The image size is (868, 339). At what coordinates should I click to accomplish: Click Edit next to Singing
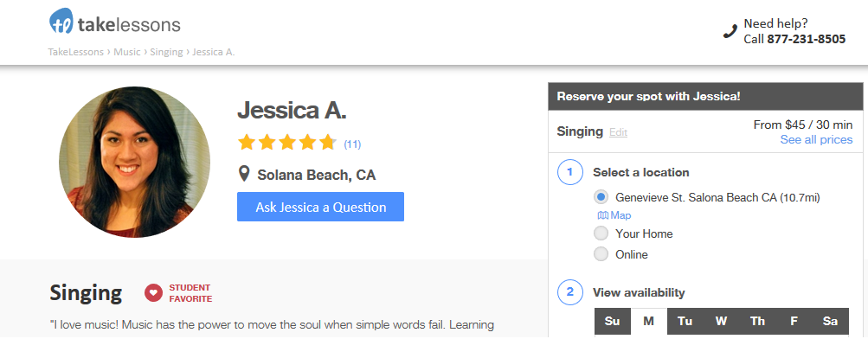point(619,132)
